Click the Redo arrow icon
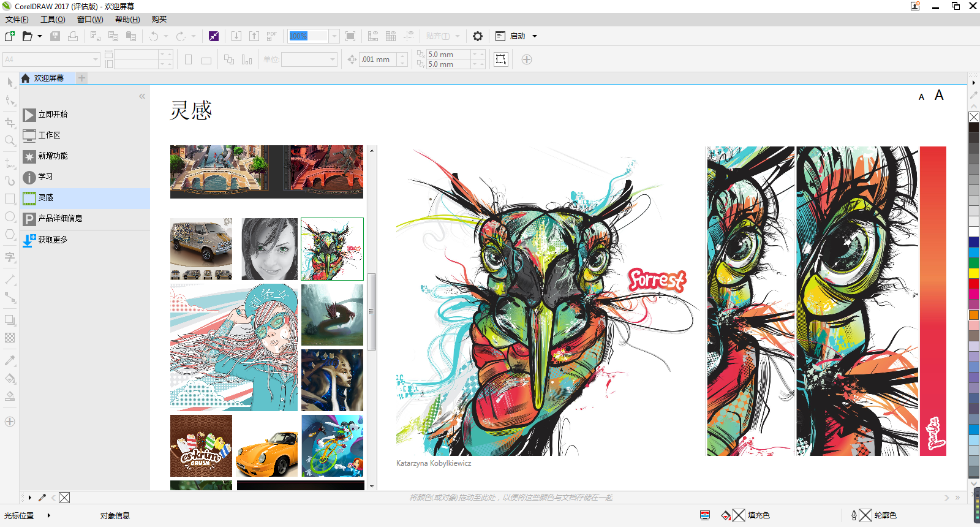Viewport: 980px width, 527px height. 181,36
